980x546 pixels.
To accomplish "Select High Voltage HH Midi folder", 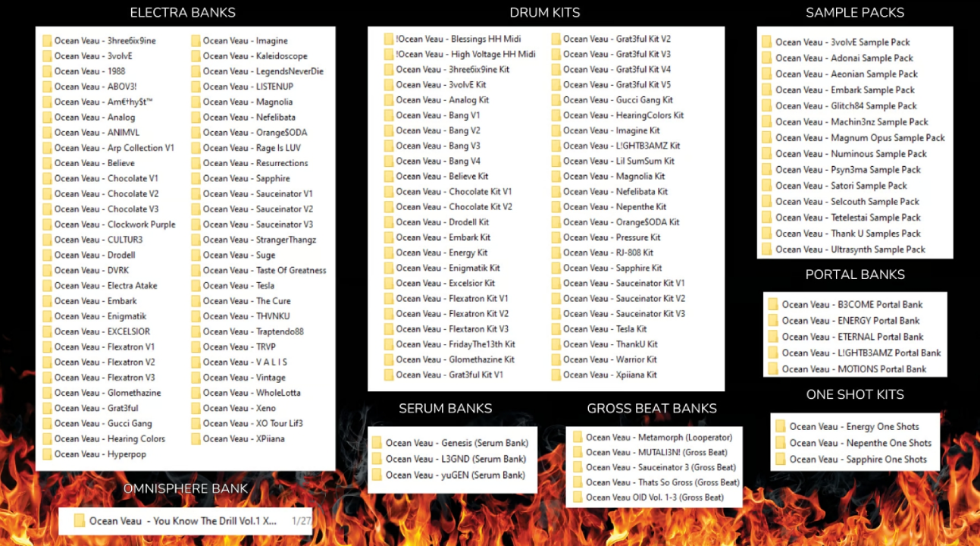I will point(465,55).
